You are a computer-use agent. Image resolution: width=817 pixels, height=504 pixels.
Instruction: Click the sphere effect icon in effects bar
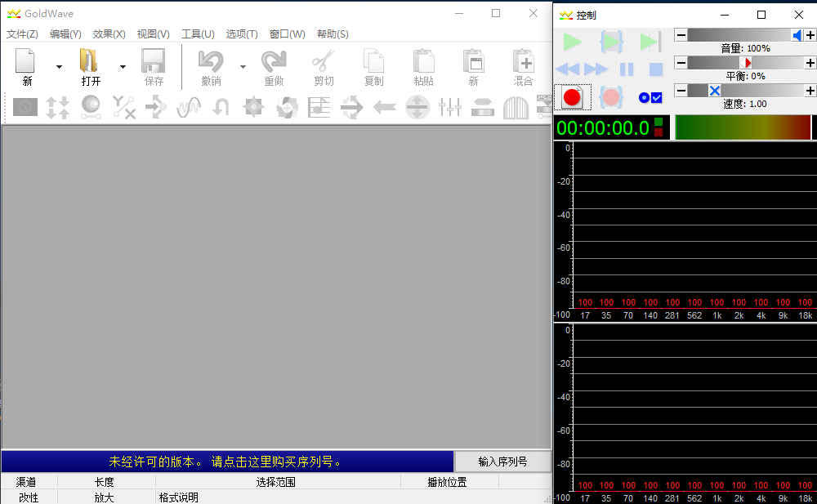coord(91,107)
